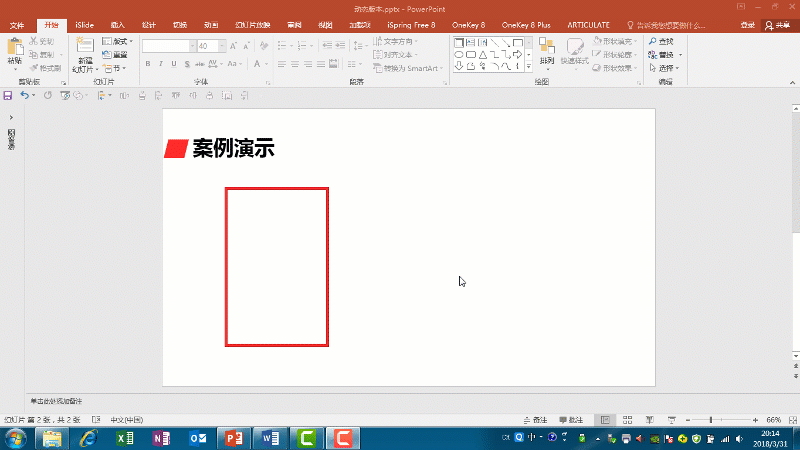Open the Section dropdown in Slides group

[114, 68]
